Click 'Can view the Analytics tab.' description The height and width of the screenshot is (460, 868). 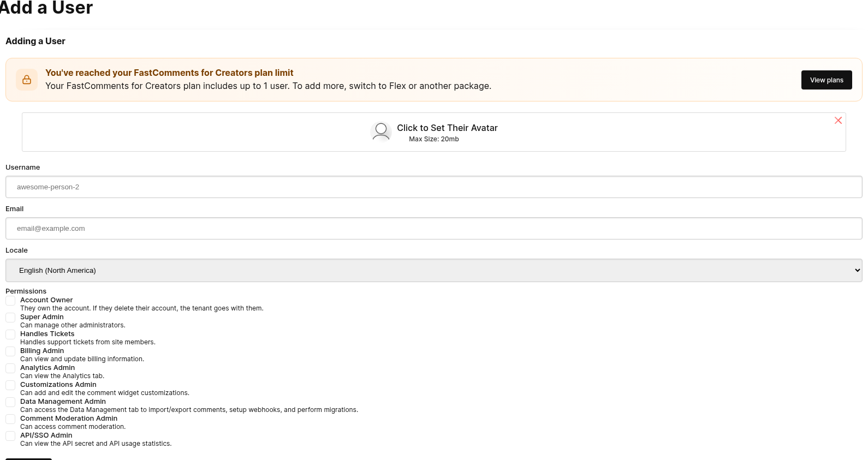tap(62, 376)
